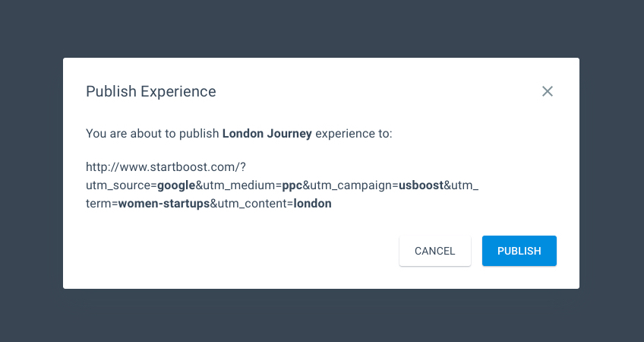
Task: Select the bold London Journey experience name
Action: [x=267, y=134]
